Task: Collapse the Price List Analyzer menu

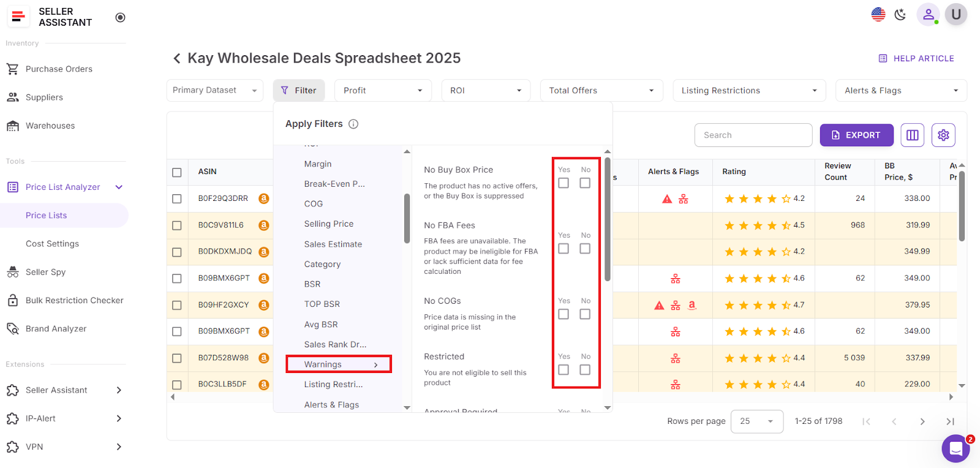Action: click(119, 187)
